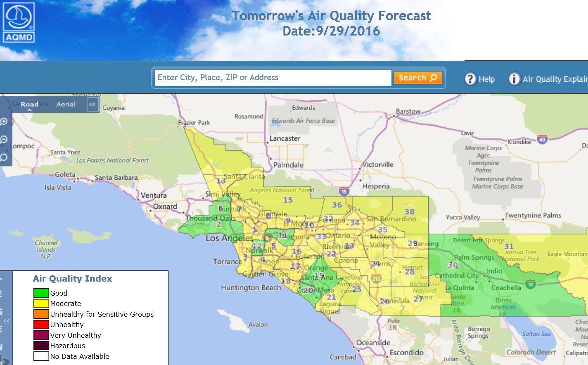Screen dimensions: 588x365
Task: Click the Barstow city label
Action: 408,111
